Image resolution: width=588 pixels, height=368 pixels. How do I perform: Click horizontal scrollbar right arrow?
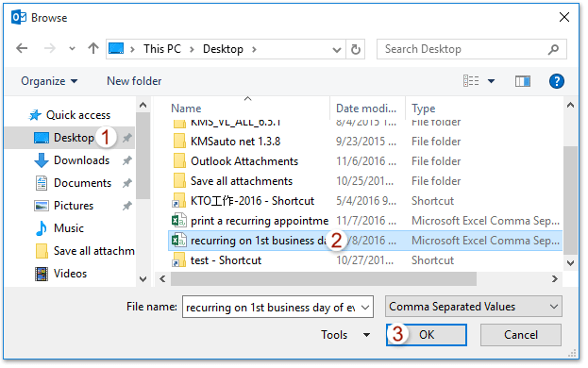coord(555,279)
